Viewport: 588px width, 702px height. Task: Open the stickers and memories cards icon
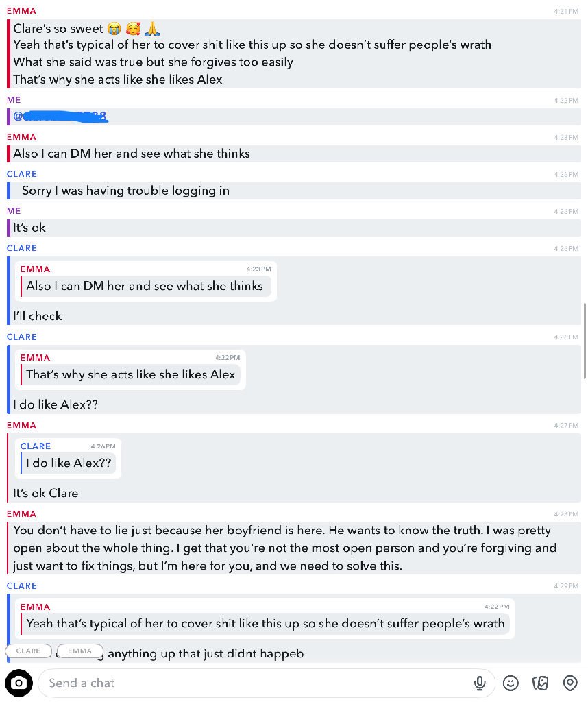540,683
